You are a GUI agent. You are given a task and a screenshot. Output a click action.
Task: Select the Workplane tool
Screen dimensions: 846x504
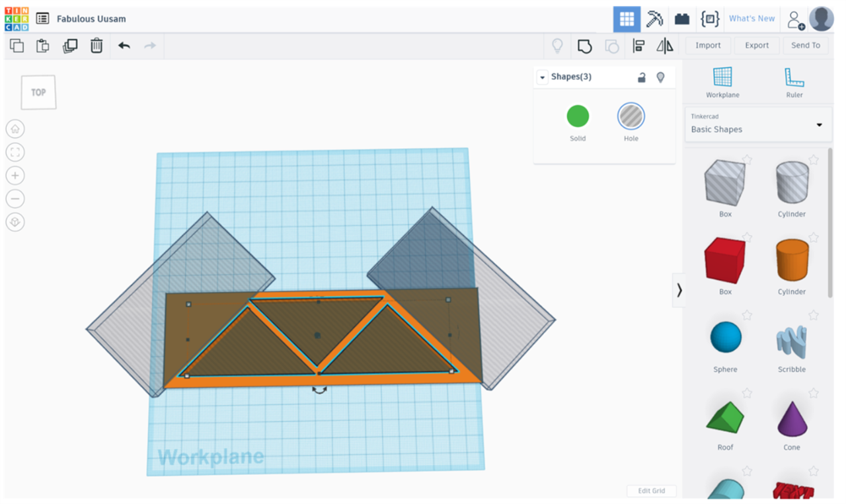click(x=722, y=83)
